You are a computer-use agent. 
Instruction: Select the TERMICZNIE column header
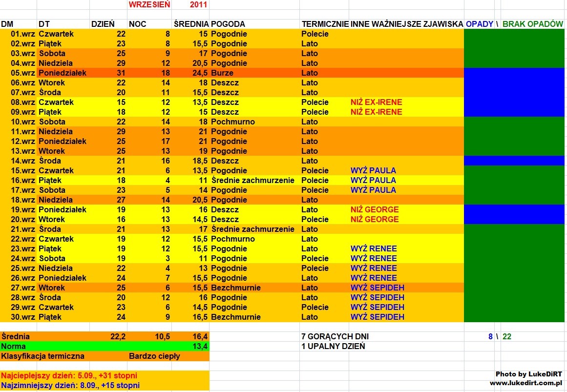coord(325,24)
